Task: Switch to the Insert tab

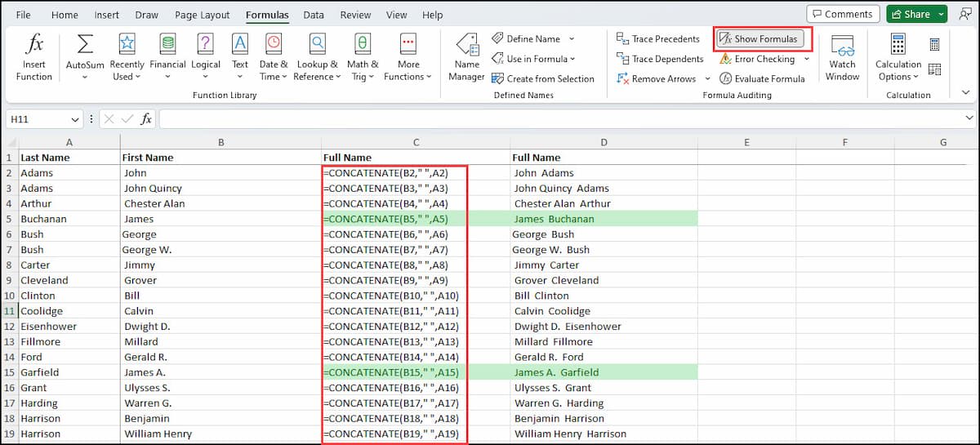Action: click(x=106, y=15)
